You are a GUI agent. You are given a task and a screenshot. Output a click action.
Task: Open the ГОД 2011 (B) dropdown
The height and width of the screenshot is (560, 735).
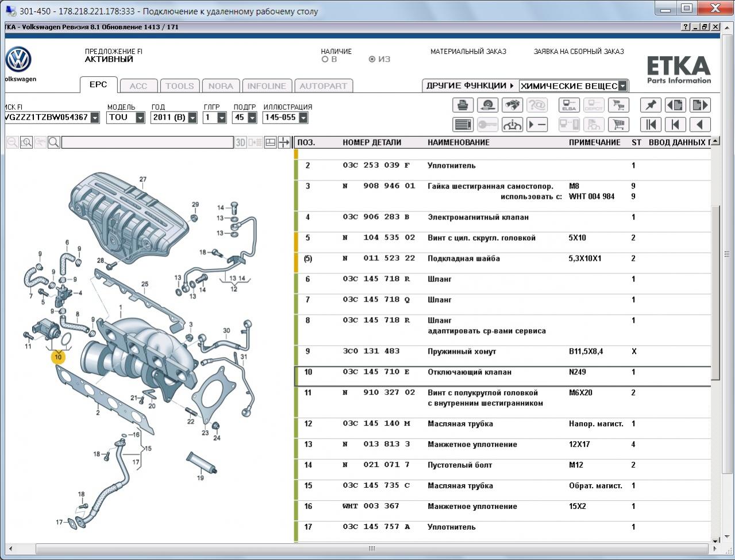(x=192, y=117)
